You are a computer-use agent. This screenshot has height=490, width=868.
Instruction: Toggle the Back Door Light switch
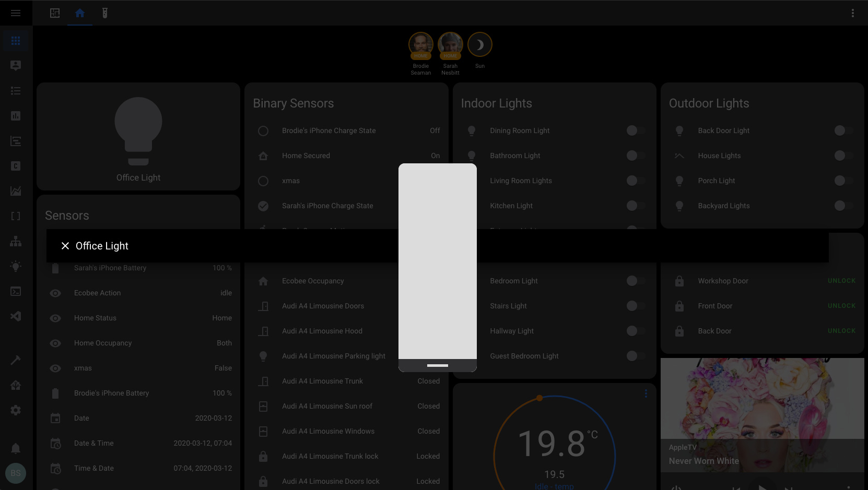click(x=843, y=130)
